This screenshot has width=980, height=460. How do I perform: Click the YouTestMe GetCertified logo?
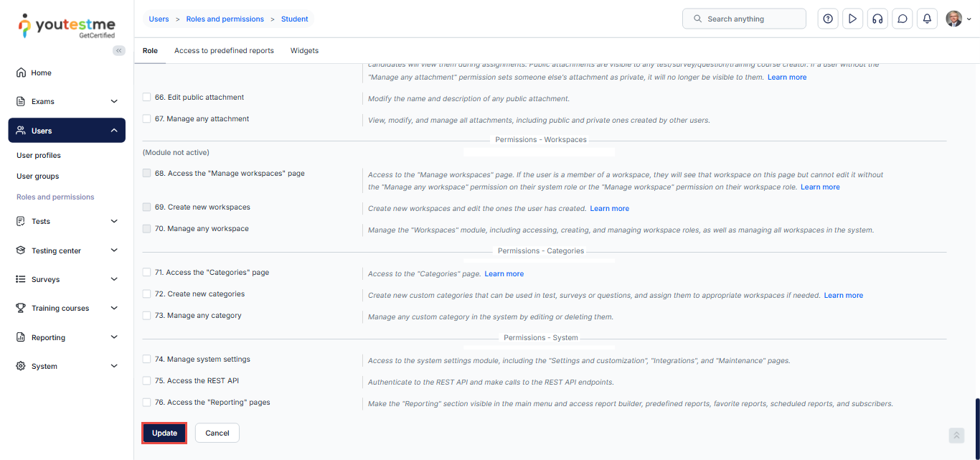(x=67, y=26)
